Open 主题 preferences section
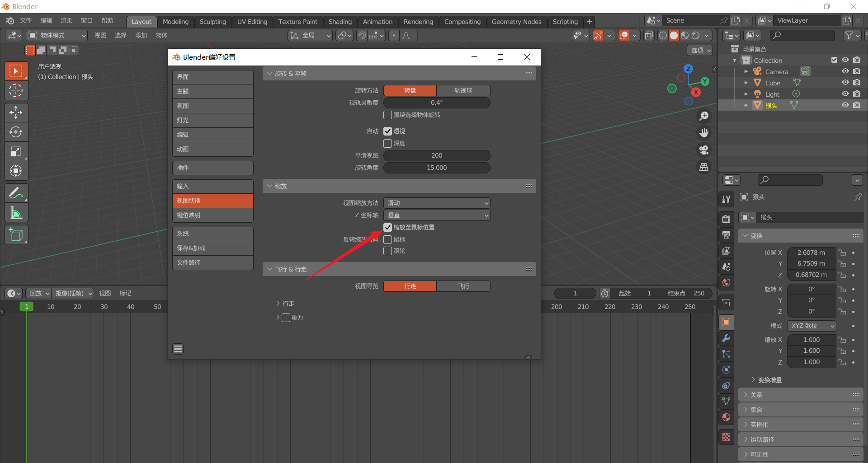868x463 pixels. (x=212, y=91)
